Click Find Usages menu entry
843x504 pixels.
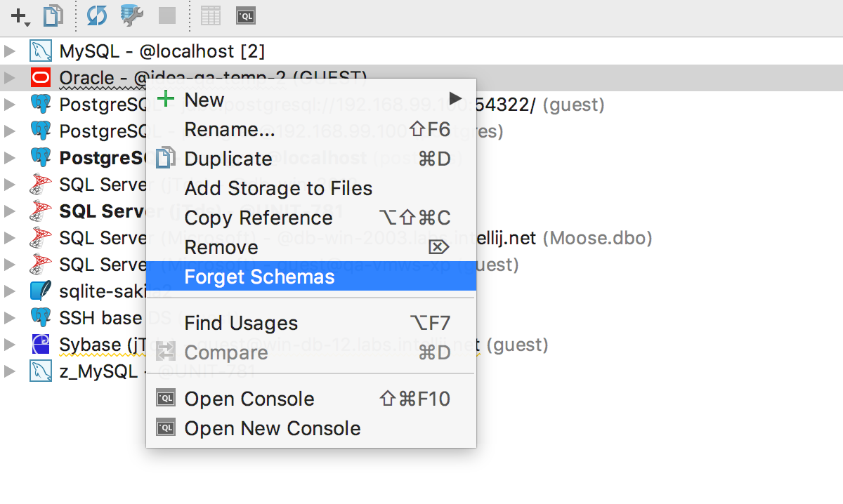tap(241, 323)
